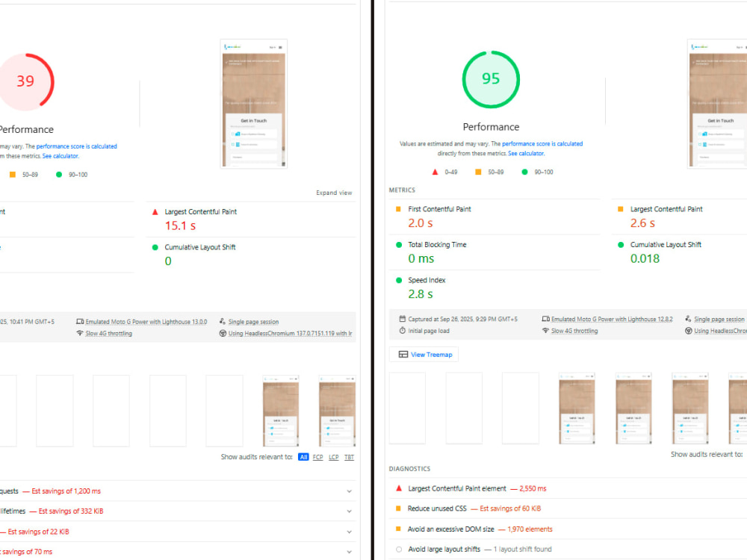Click device icon beside Lighthouse 12.8.2

(x=546, y=319)
